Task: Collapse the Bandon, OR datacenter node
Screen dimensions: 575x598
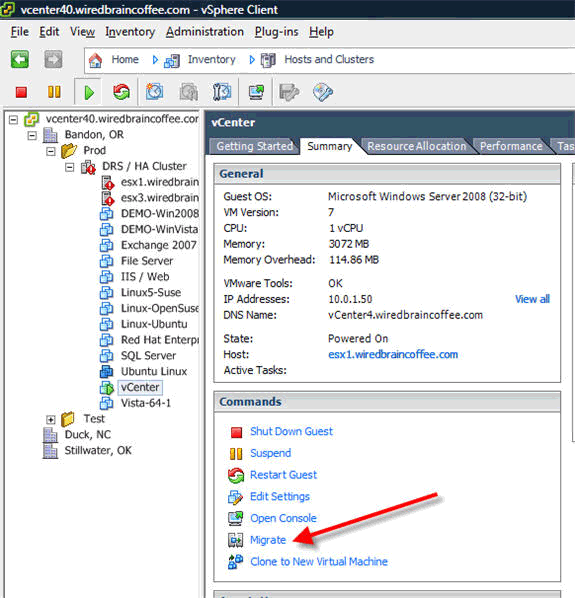Action: [32, 135]
